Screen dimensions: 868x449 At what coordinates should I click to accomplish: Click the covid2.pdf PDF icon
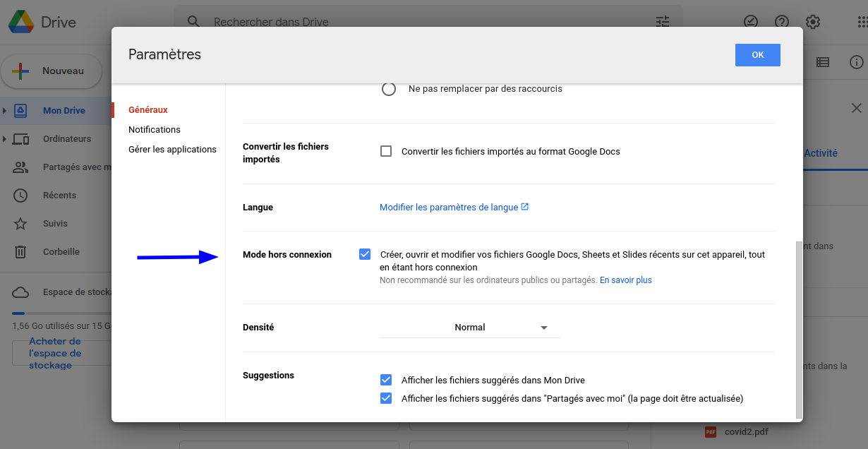tap(711, 431)
